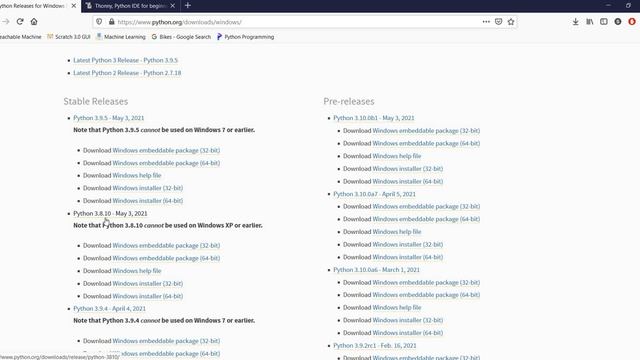Download the Python 3.10.0b1 Windows help file
The height and width of the screenshot is (360, 640).
[x=397, y=156]
